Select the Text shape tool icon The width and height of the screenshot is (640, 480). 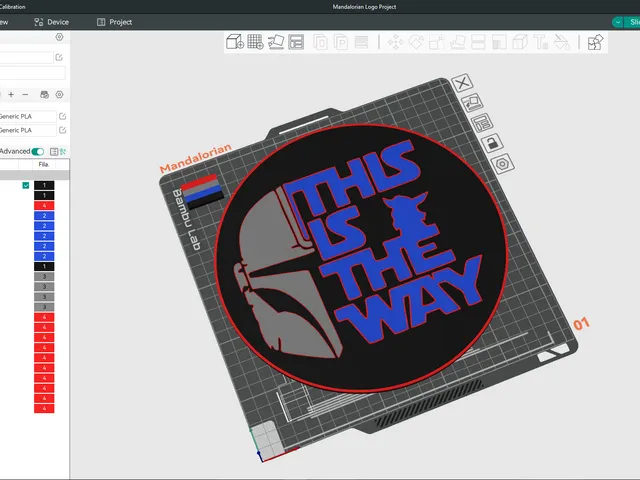pyautogui.click(x=541, y=42)
